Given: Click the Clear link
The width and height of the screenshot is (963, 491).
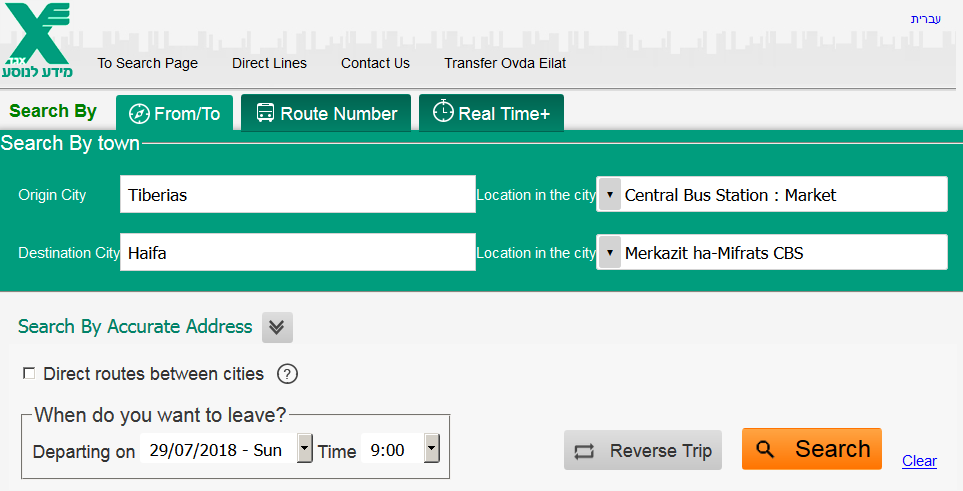Looking at the screenshot, I should (x=919, y=461).
